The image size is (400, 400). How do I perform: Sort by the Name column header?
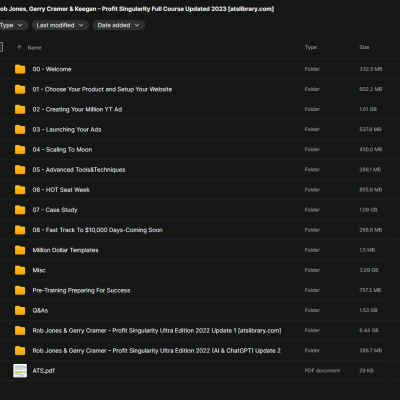pos(35,48)
